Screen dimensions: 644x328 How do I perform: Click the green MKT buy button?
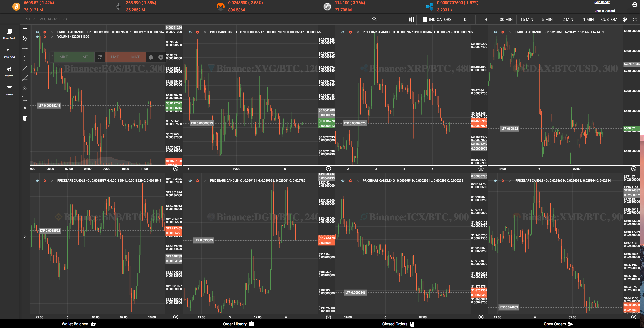(64, 57)
